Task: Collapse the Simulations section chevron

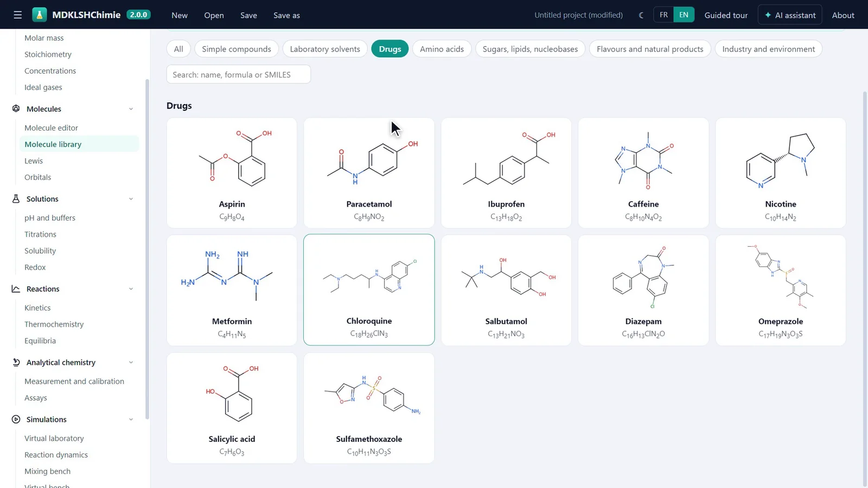Action: pos(131,419)
